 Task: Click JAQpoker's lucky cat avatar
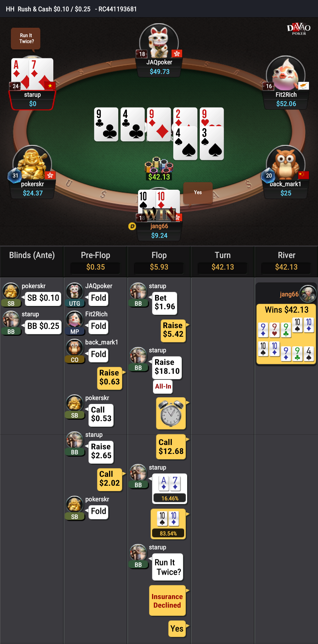coord(159,41)
